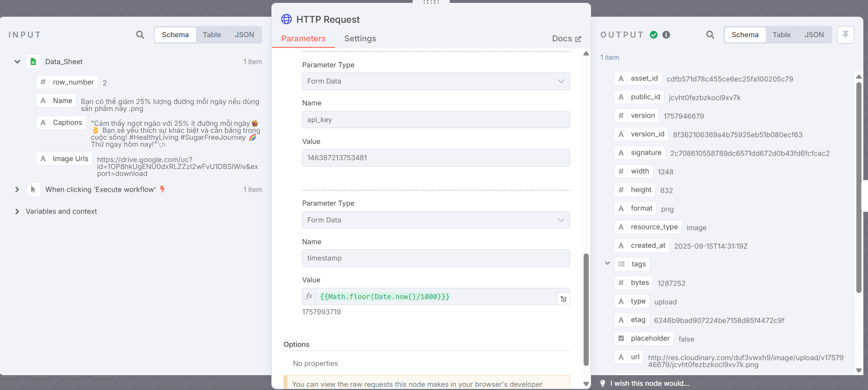Click the Value field 146387213753481
The width and height of the screenshot is (868, 390).
pyautogui.click(x=436, y=158)
